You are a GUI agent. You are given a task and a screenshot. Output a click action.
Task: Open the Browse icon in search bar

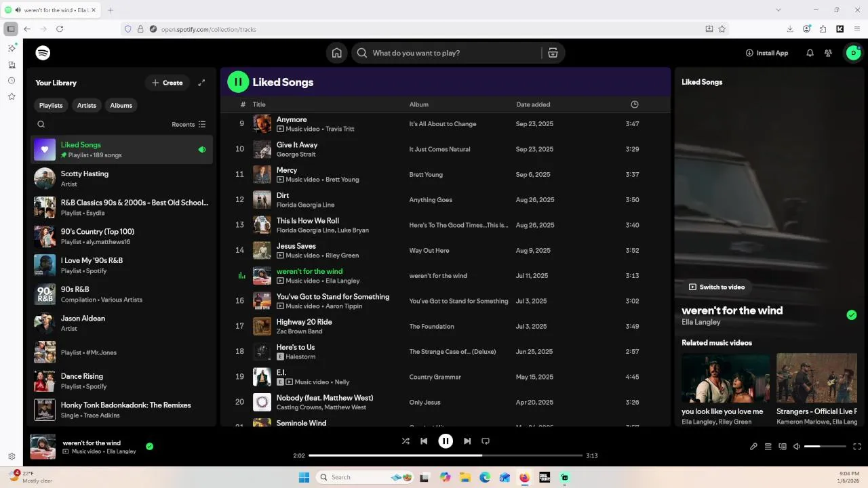(553, 53)
